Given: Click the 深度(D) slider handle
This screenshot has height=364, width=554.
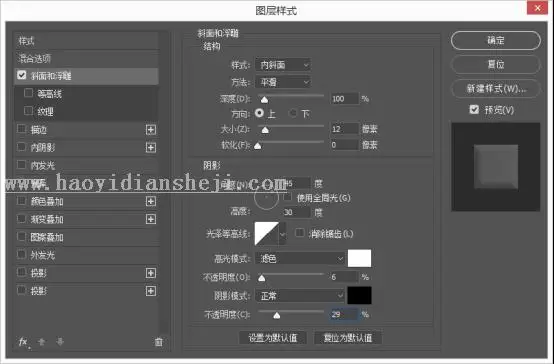Looking at the screenshot, I should click(x=264, y=100).
